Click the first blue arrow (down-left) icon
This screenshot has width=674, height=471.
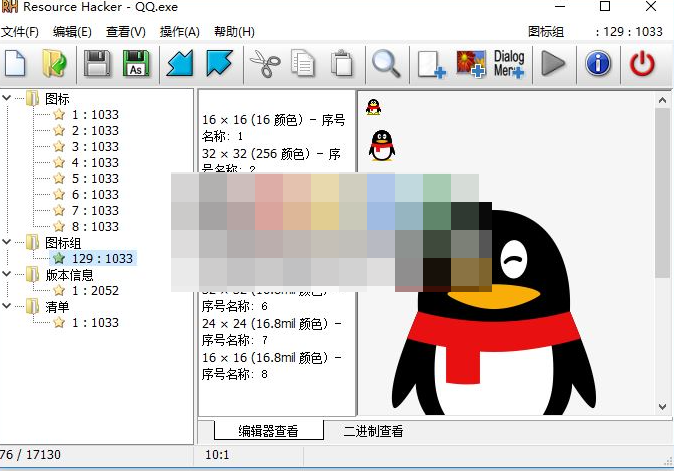tap(180, 64)
